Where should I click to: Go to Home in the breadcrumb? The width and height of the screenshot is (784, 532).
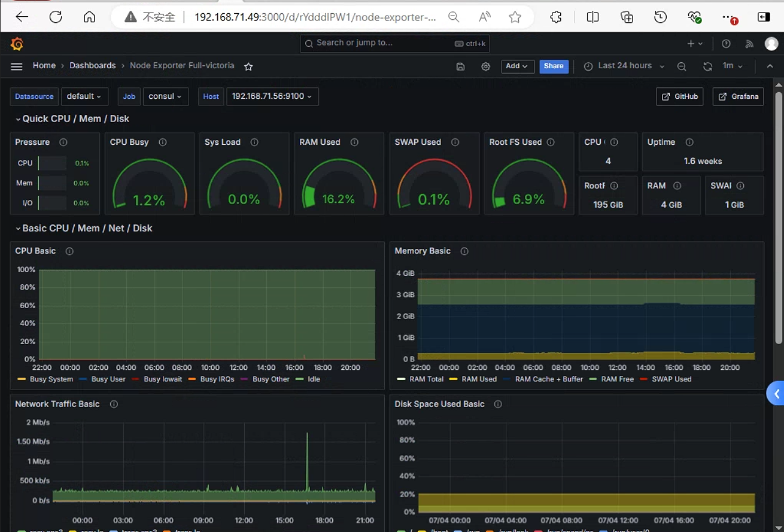44,66
